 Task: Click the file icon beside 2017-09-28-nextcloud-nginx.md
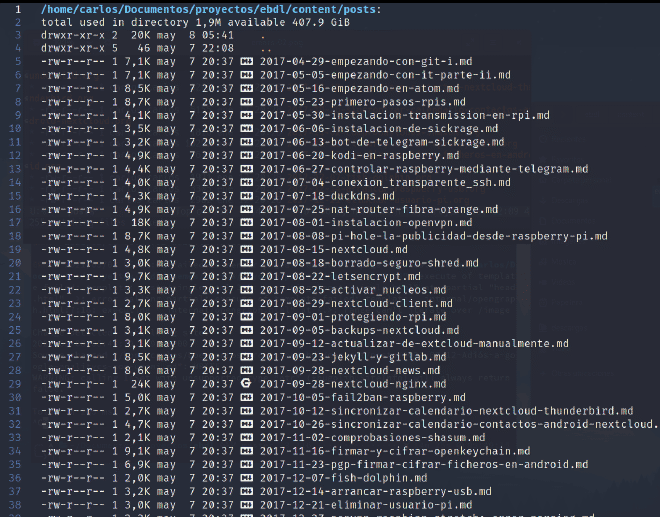(247, 384)
